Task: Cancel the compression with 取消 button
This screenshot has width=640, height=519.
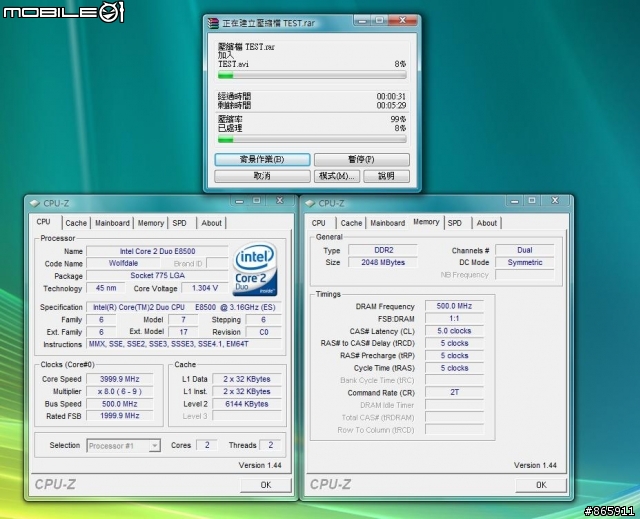Action: (262, 176)
